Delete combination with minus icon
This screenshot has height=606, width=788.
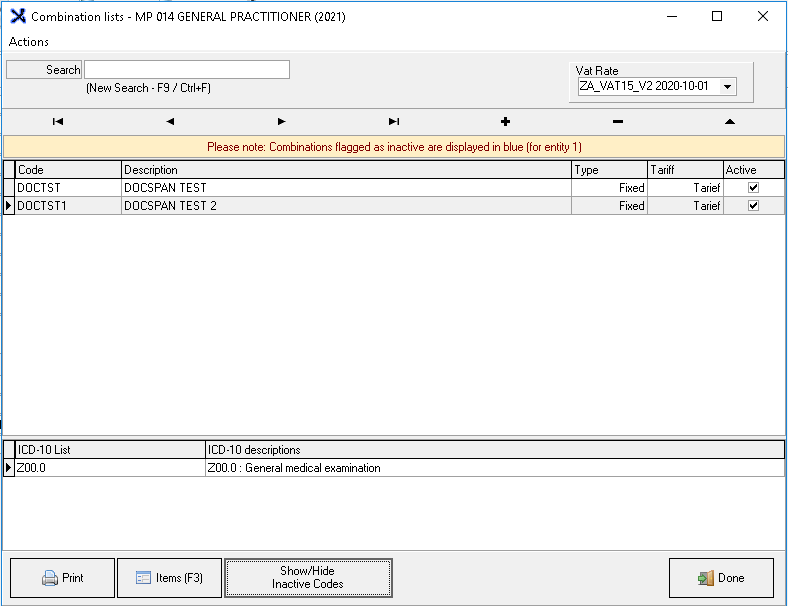(x=617, y=122)
